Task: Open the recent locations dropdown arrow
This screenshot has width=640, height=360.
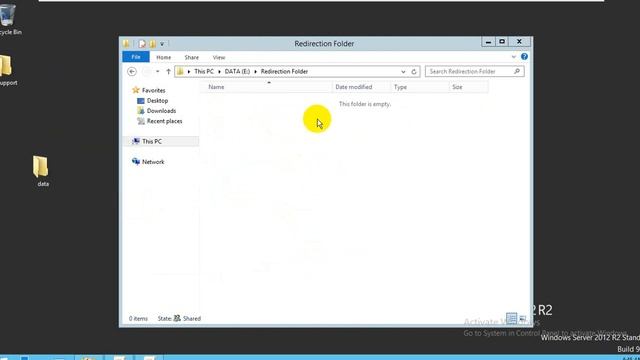Action: coord(158,71)
